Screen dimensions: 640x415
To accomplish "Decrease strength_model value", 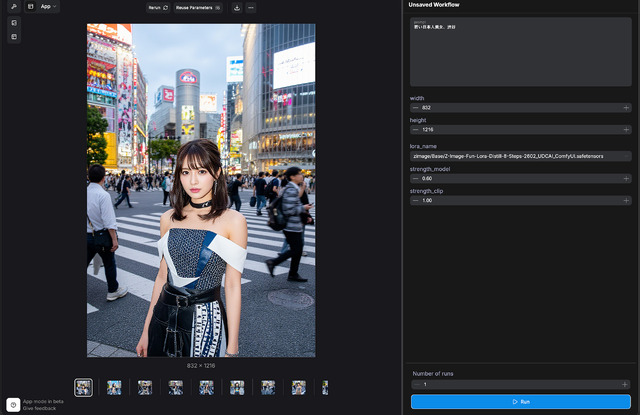I will (x=415, y=178).
